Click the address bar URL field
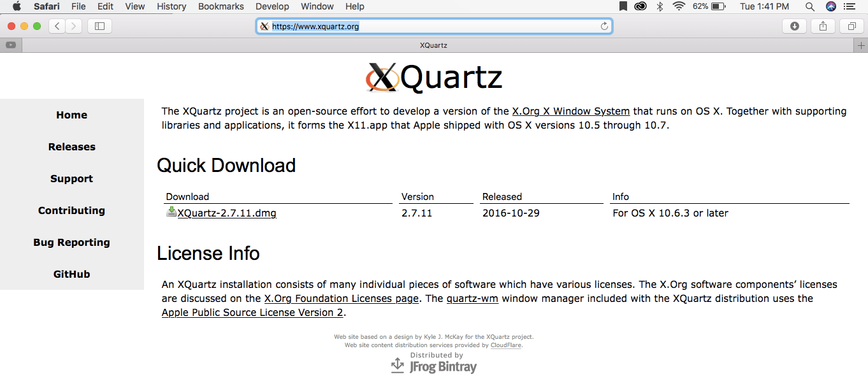 point(434,26)
